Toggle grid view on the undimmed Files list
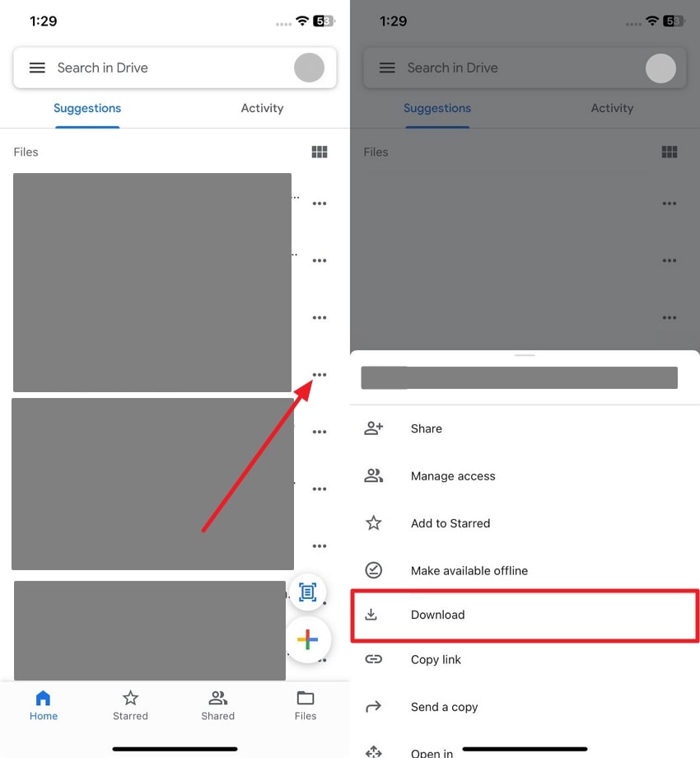700x758 pixels. tap(320, 152)
